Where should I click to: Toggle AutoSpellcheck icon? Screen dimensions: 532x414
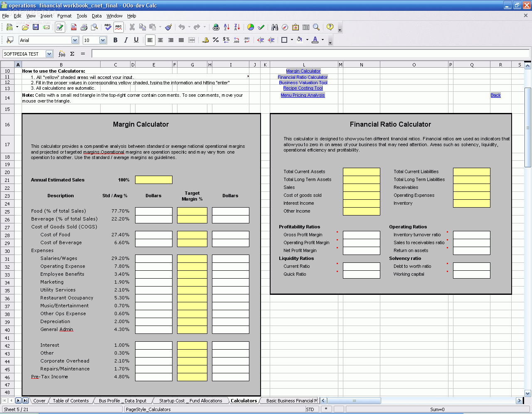coord(118,27)
